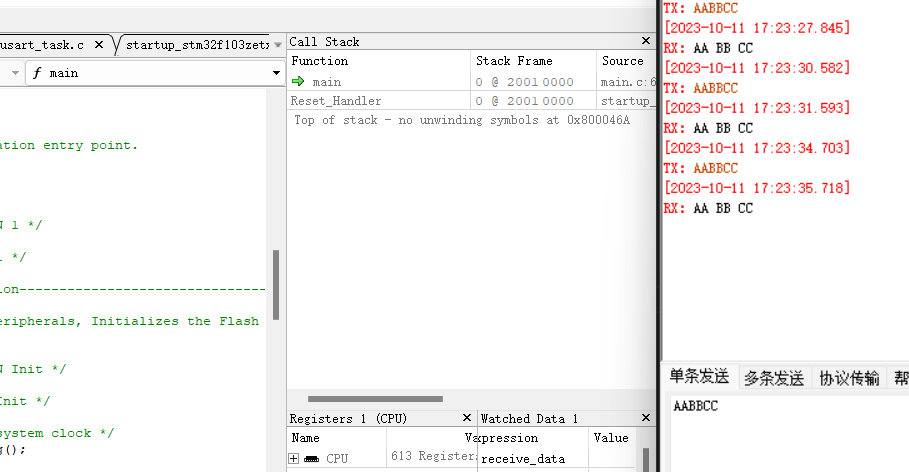Click the timestamp 17:23:31.593 log line
The height and width of the screenshot is (472, 909).
757,108
